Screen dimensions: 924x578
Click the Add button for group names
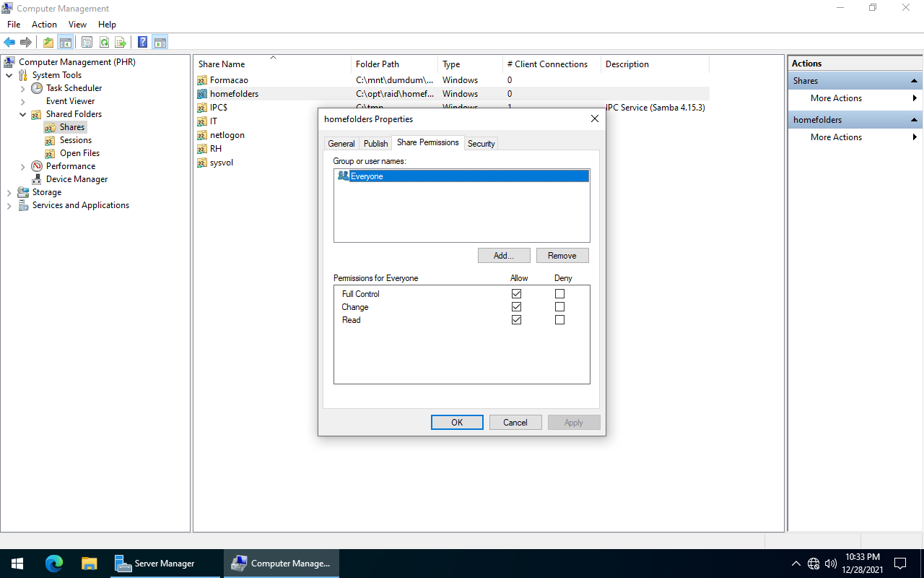pyautogui.click(x=504, y=255)
